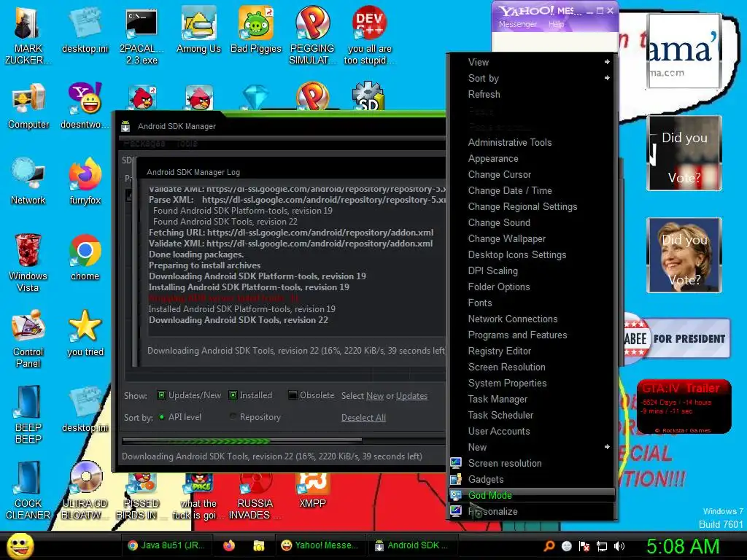Open the XMPP desktop icon

pos(312,491)
